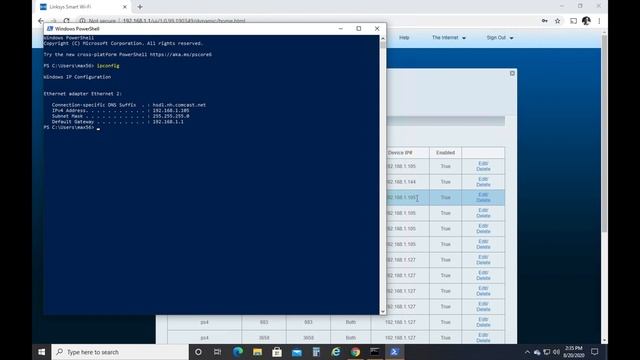Open Internet Explorer from the taskbar
The image size is (640, 360).
336,352
